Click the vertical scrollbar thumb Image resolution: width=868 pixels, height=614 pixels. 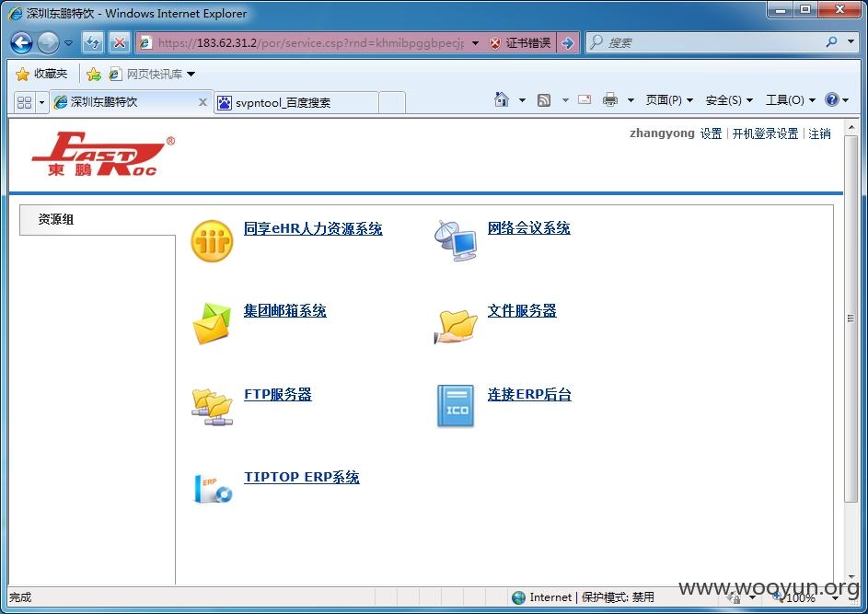click(x=851, y=319)
